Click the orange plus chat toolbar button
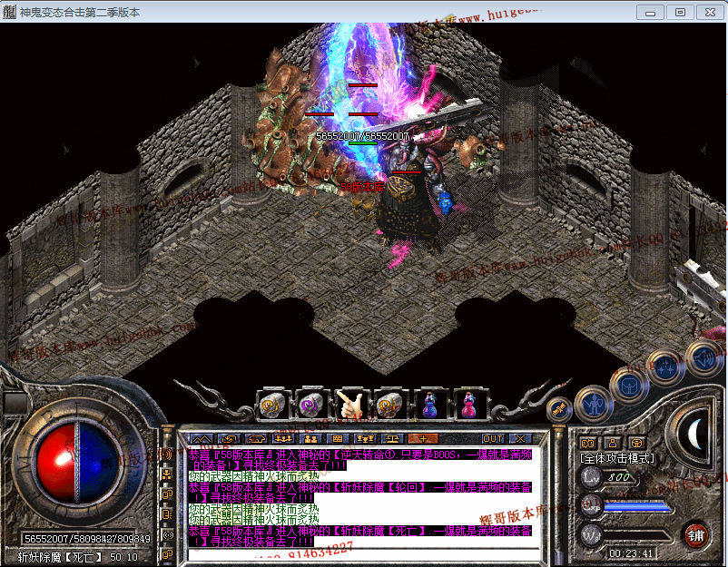The height and width of the screenshot is (567, 728). (x=423, y=438)
